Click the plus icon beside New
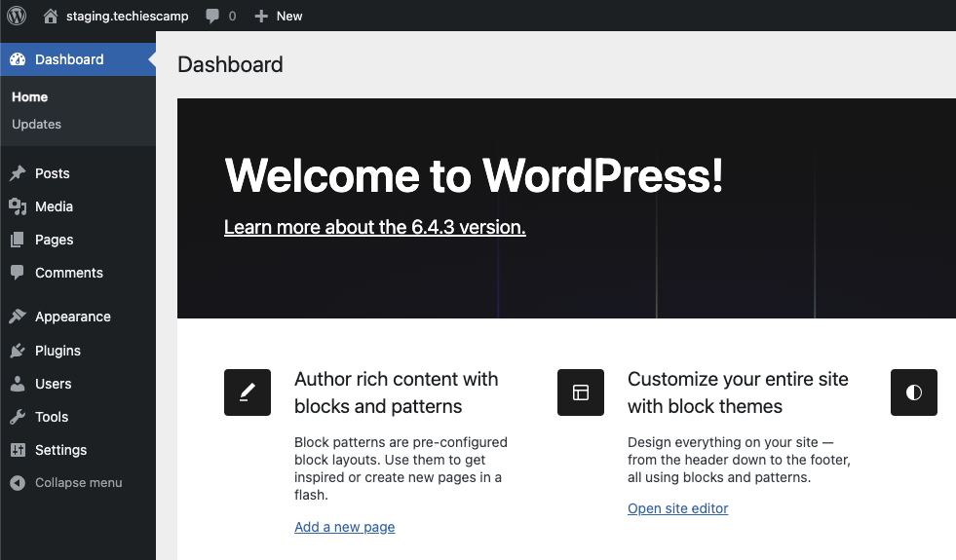The height and width of the screenshot is (560, 956). tap(261, 16)
